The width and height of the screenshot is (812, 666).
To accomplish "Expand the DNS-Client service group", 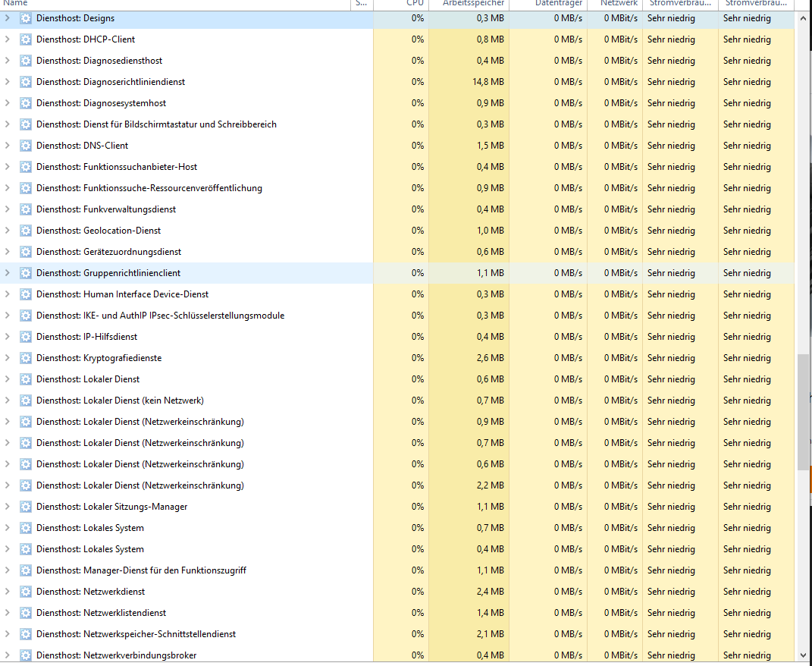I will pos(8,146).
